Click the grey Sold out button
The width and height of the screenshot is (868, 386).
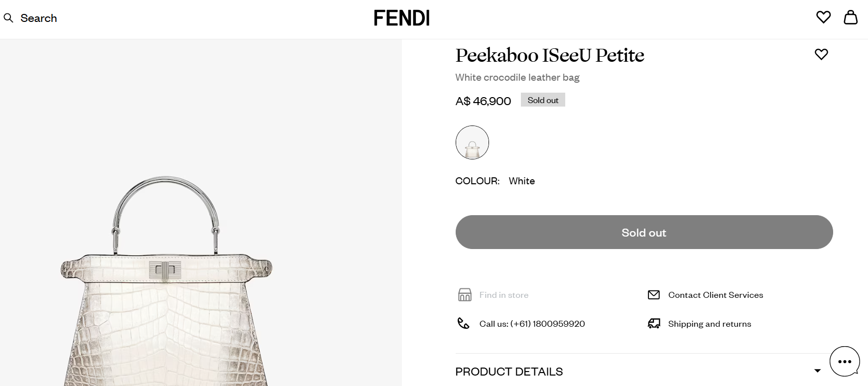click(644, 232)
